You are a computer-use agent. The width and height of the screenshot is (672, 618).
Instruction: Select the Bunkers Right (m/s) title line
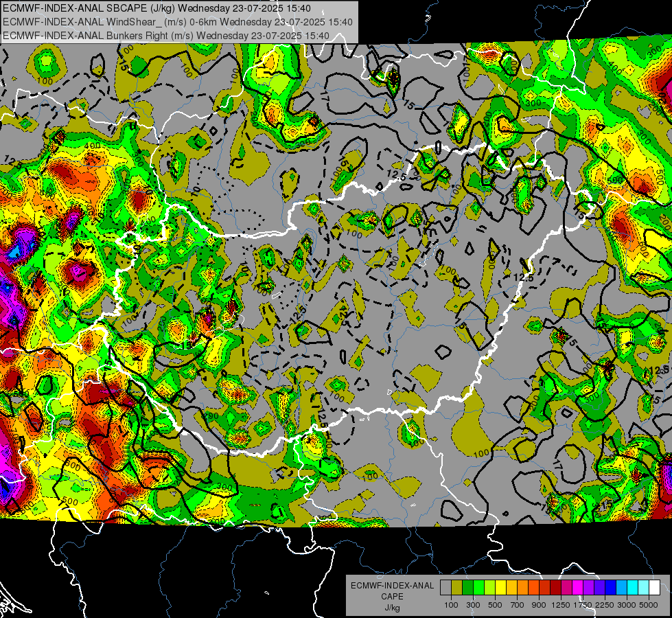166,36
